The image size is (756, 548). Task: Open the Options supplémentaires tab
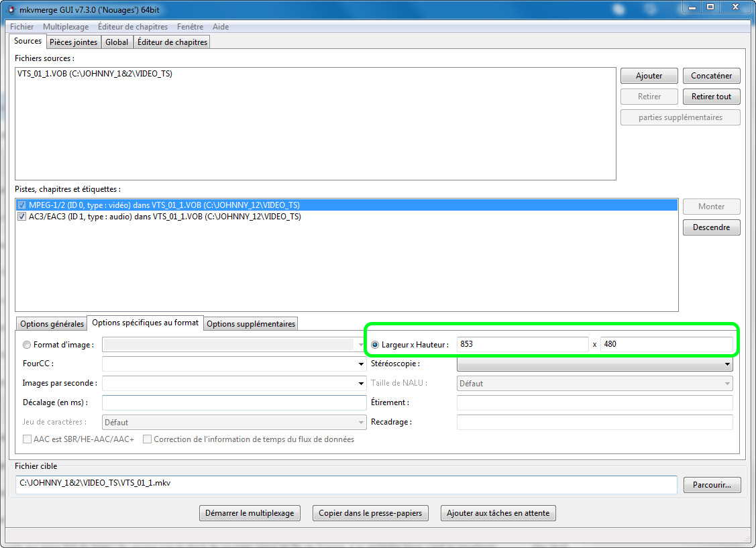[x=251, y=324]
